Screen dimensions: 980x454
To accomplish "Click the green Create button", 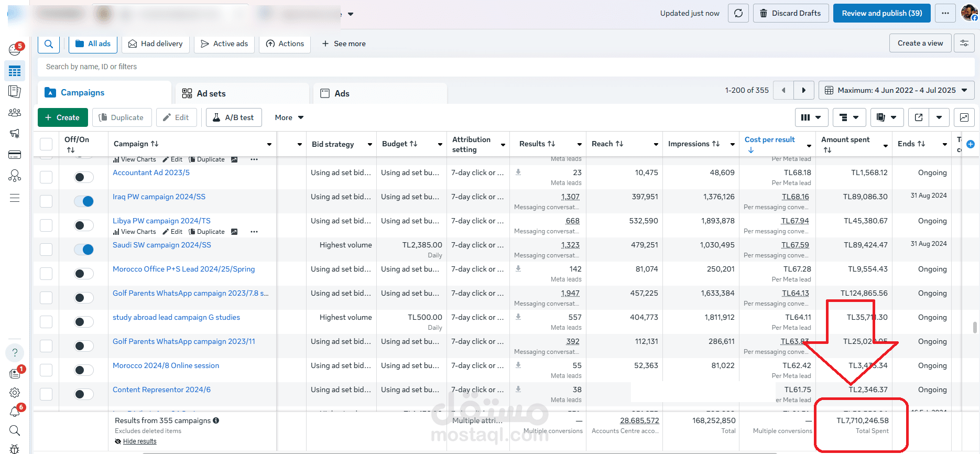I will click(62, 117).
